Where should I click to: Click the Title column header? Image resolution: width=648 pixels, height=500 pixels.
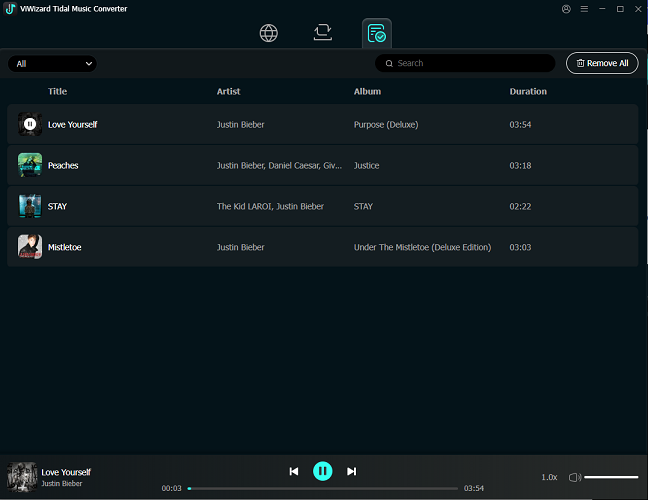coord(57,91)
